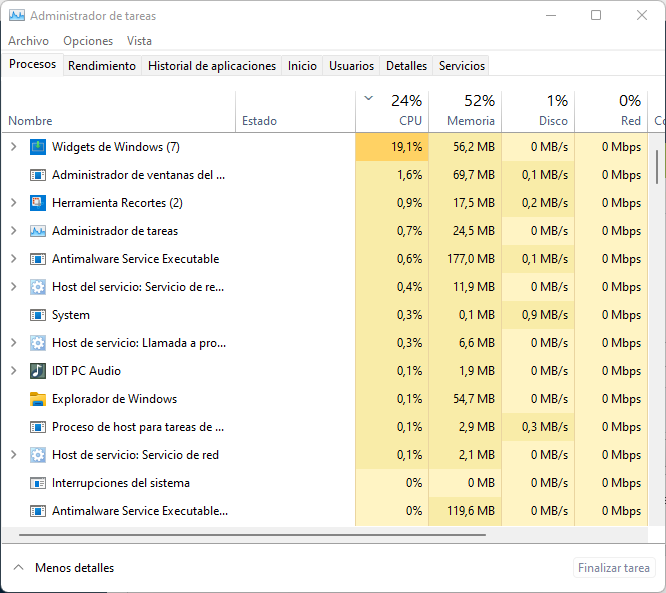Expand the Widgets de Windows (7) group
This screenshot has height=593, width=666.
pos(14,147)
